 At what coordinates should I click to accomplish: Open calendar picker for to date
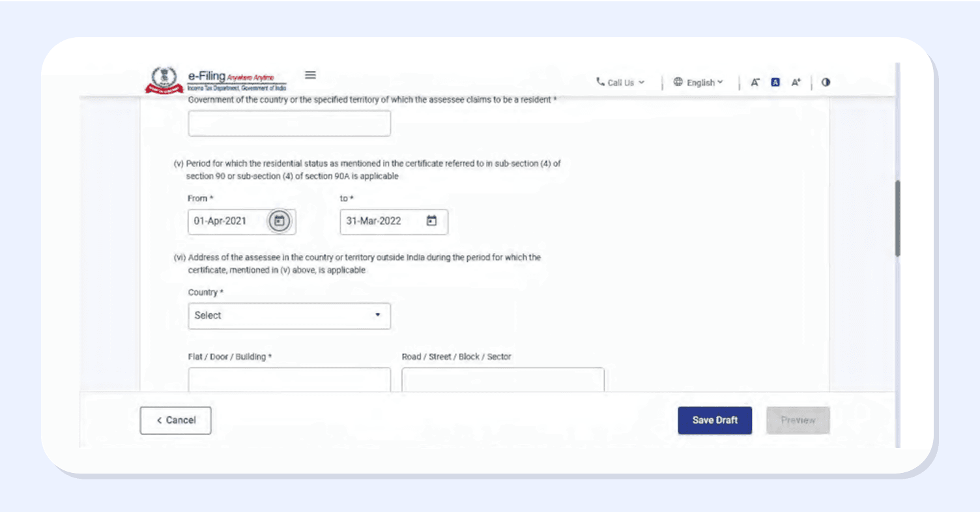(x=431, y=221)
